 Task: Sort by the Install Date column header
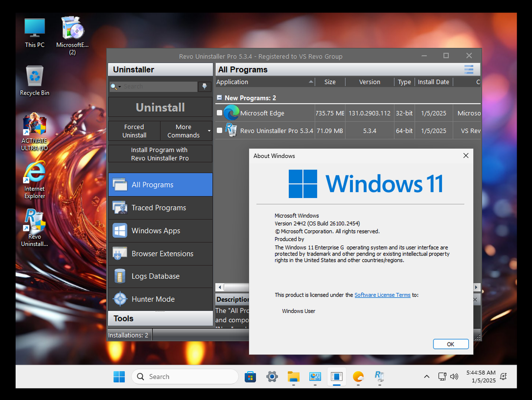[x=433, y=82]
